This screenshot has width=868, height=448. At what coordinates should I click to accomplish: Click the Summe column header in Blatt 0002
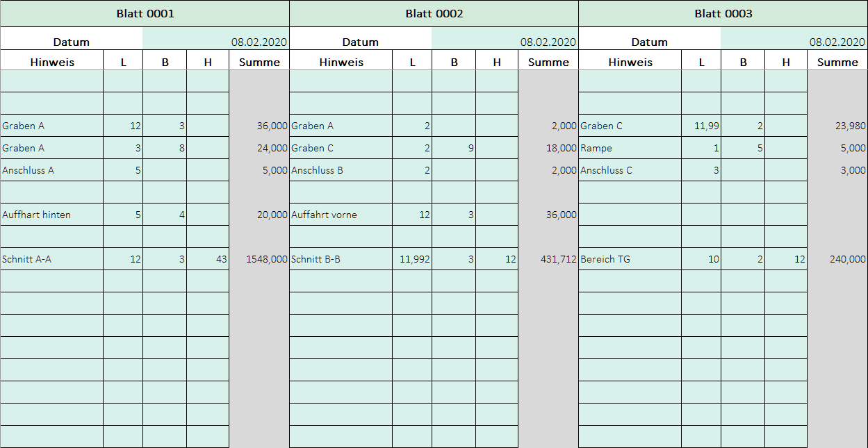548,62
